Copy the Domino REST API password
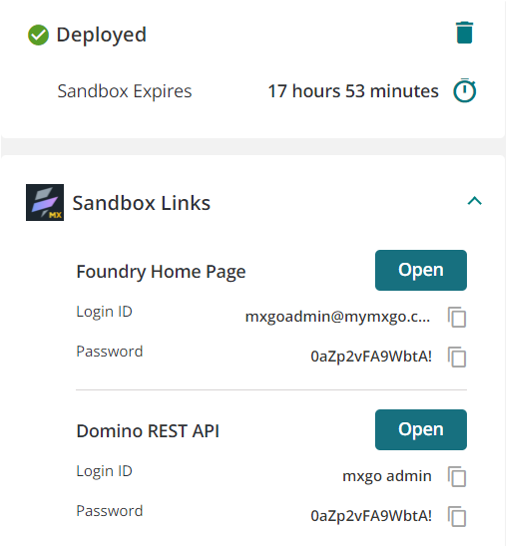 457,516
